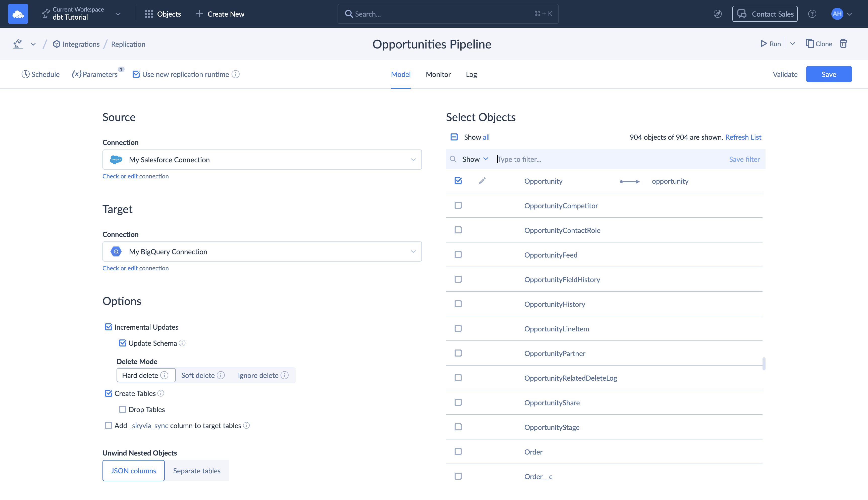
Task: Enable Add _skyvia_sync column checkbox
Action: click(108, 425)
